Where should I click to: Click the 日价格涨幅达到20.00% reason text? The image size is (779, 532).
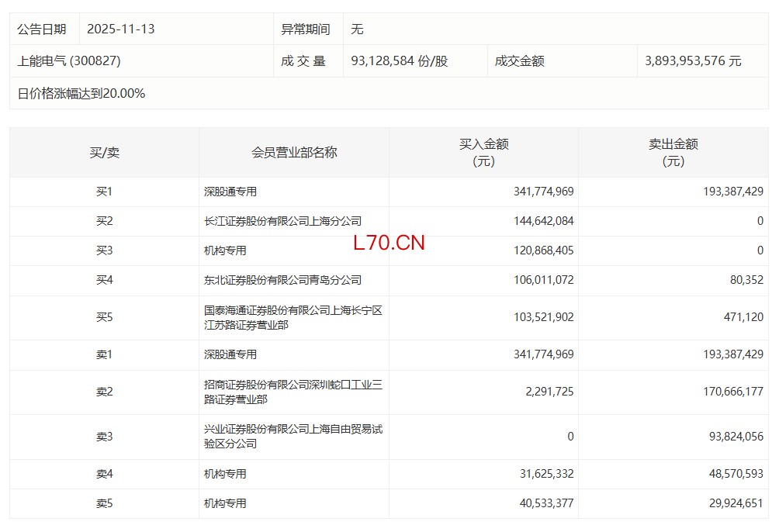pos(81,93)
